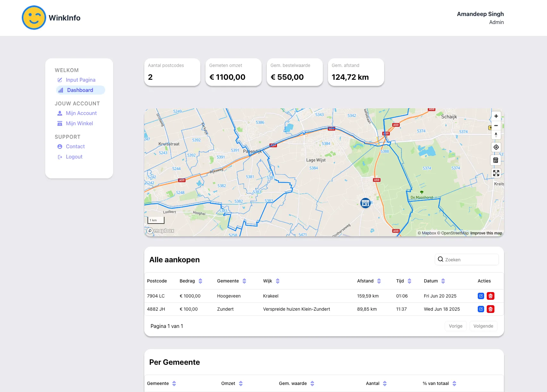Click the Volgende pagination button

[x=483, y=326]
